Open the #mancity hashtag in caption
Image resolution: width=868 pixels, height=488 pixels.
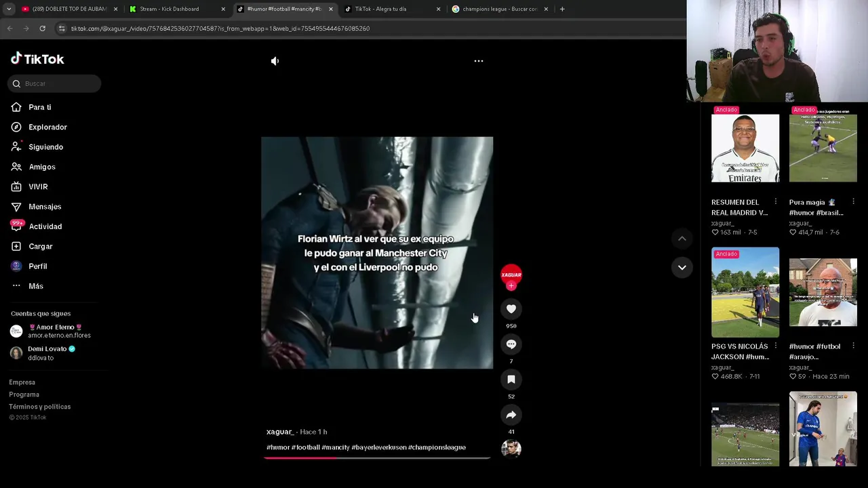[x=336, y=447]
